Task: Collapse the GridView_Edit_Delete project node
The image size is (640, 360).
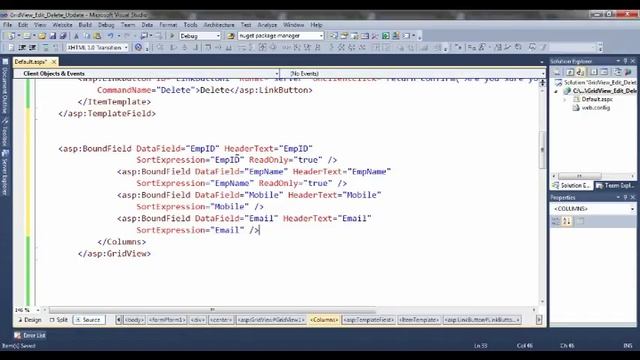Action: click(x=556, y=91)
